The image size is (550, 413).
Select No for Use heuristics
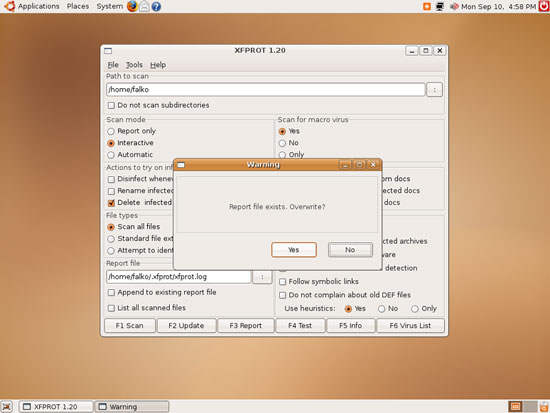click(382, 309)
